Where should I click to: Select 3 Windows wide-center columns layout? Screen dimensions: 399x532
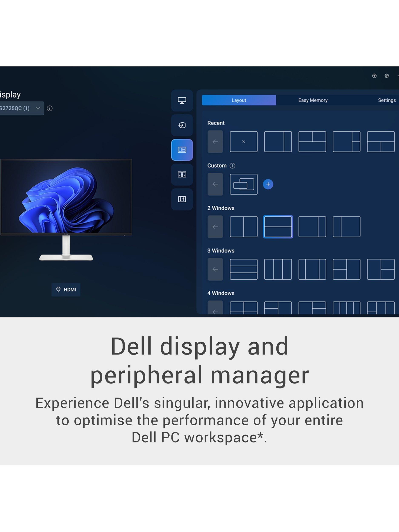click(312, 269)
